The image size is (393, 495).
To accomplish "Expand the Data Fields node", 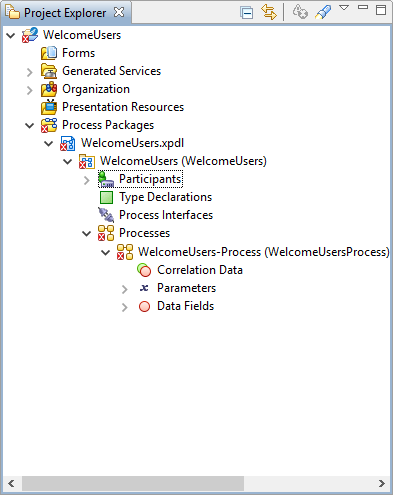I will (x=125, y=307).
